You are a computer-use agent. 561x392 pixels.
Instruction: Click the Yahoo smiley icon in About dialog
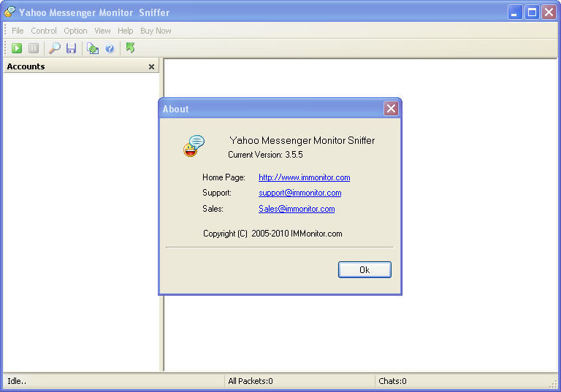pos(194,146)
